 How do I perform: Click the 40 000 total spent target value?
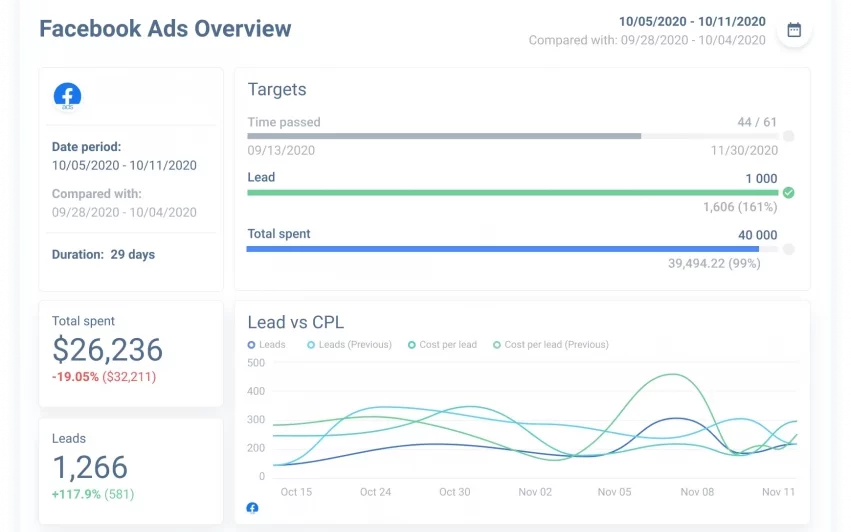tap(757, 235)
